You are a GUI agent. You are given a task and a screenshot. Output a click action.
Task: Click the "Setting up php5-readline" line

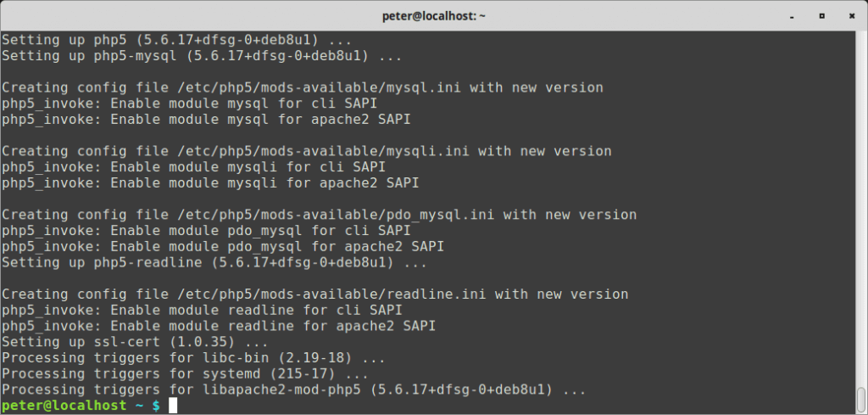(214, 262)
